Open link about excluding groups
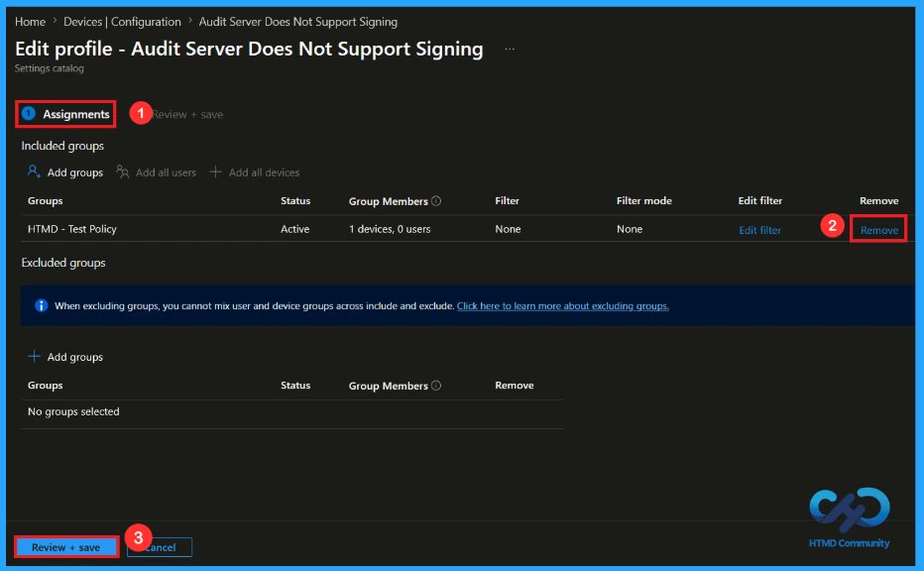This screenshot has height=571, width=924. click(x=563, y=306)
